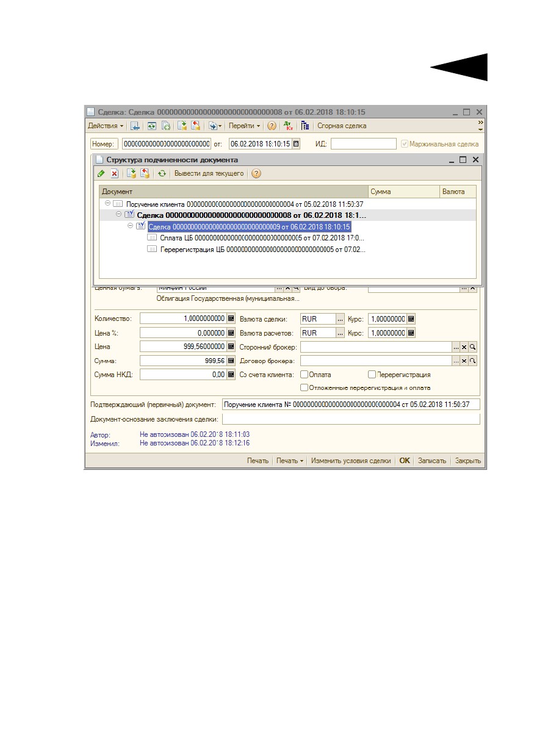Screen dimensions: 534x756
Task: Open calculator for Количество field
Action: (x=231, y=319)
